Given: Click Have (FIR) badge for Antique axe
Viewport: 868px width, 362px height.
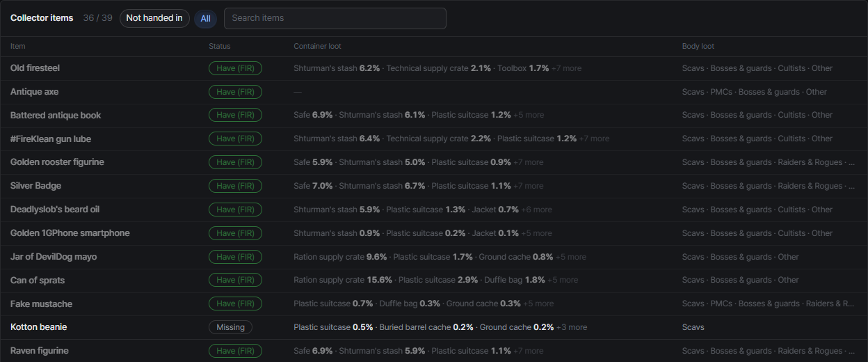Looking at the screenshot, I should pyautogui.click(x=235, y=92).
